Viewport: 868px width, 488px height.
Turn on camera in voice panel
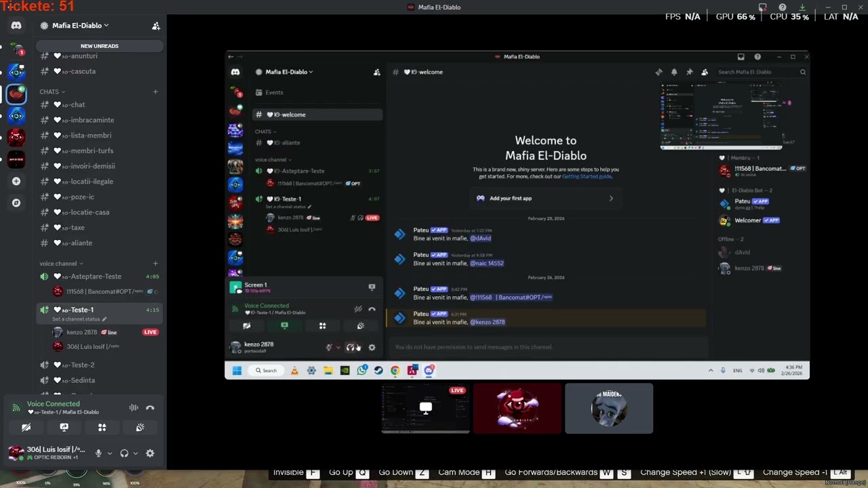[x=26, y=428]
